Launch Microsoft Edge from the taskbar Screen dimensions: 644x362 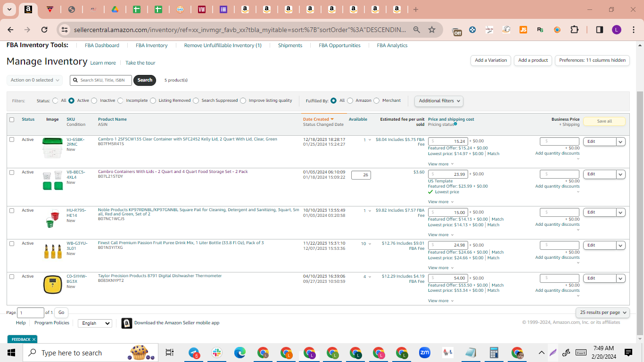(240, 353)
